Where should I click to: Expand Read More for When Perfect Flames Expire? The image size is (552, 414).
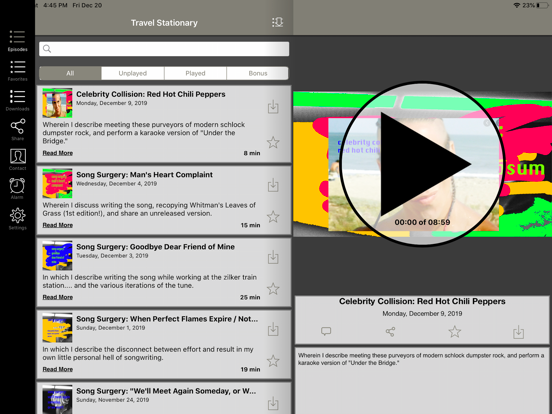[x=58, y=369]
